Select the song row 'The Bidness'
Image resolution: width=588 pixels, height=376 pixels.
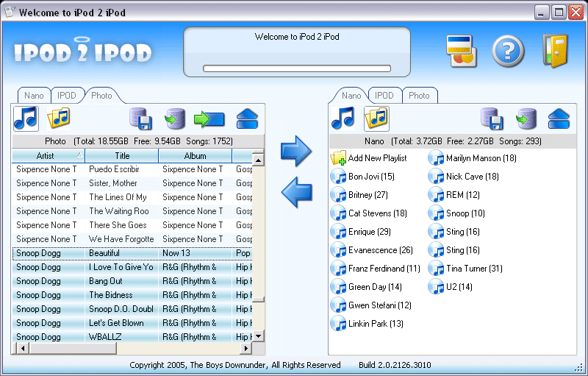132,295
